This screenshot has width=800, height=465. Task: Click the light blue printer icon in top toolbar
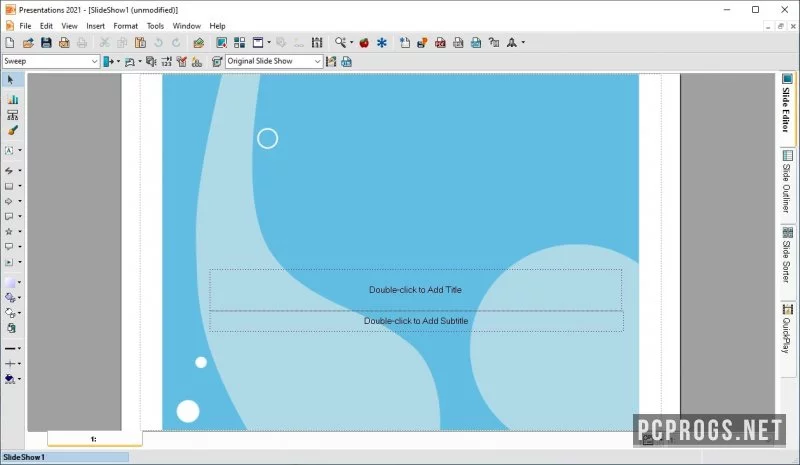[x=476, y=43]
